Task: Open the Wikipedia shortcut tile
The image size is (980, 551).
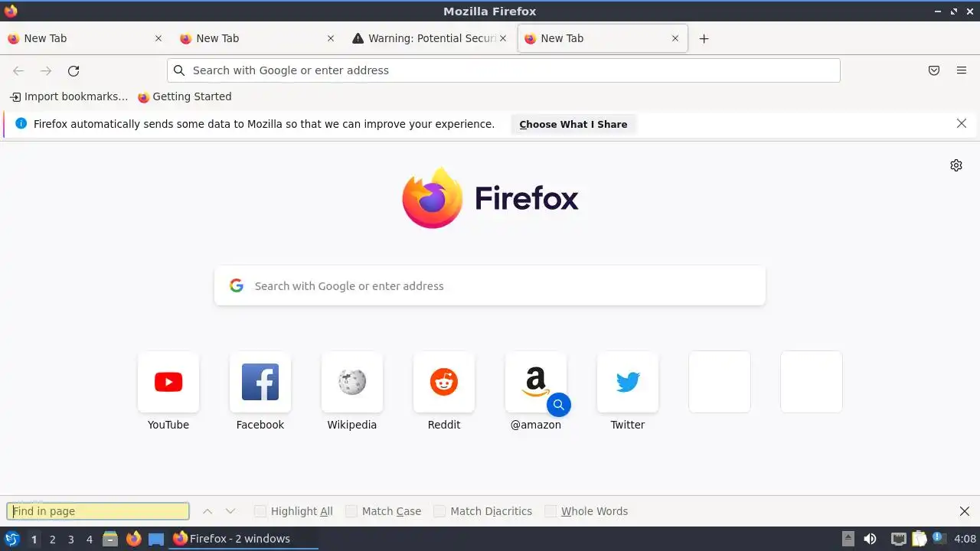Action: point(352,382)
